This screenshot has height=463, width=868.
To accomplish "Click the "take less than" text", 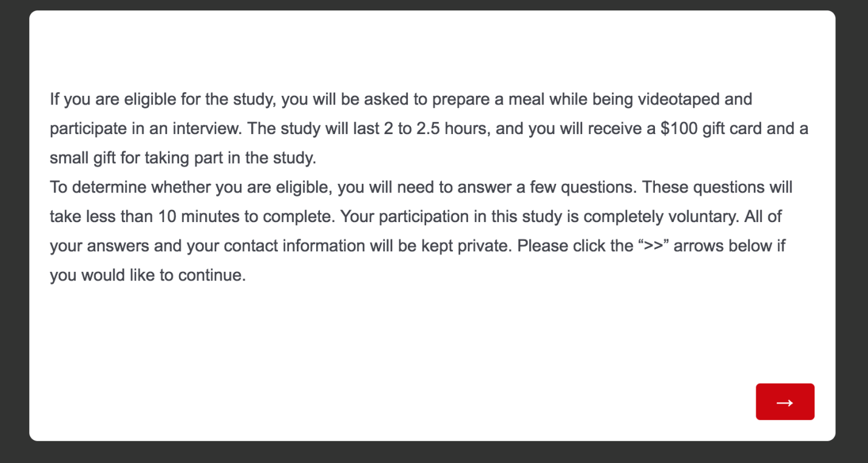I will [101, 217].
